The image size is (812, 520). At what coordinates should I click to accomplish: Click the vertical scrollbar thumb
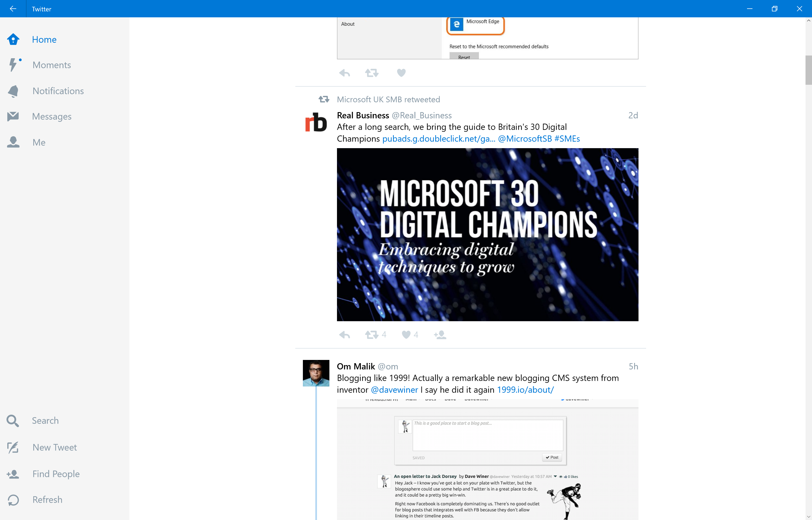pos(808,70)
